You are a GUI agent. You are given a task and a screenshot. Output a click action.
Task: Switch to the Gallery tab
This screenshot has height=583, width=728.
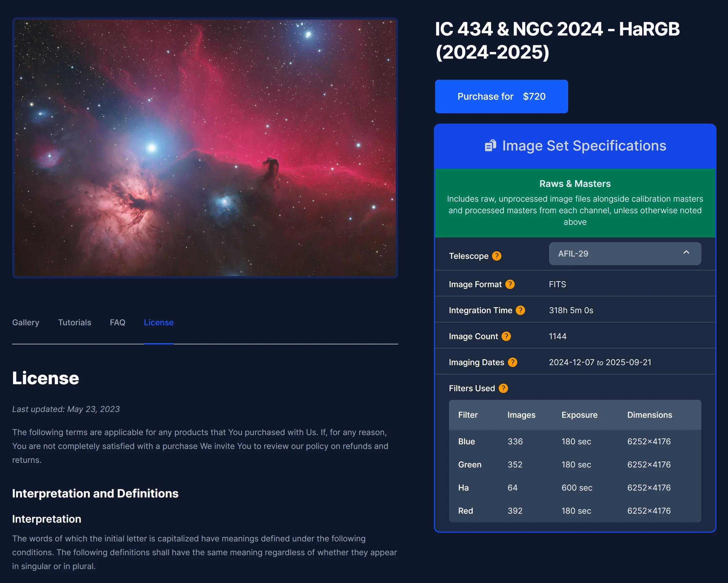[x=26, y=322]
